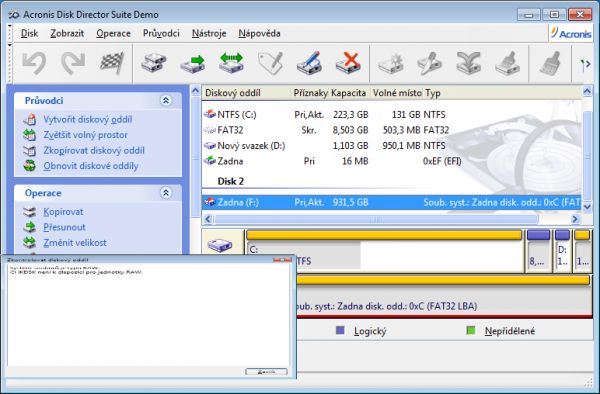Image resolution: width=600 pixels, height=394 pixels.
Task: Select the Nový svazek (D:) row
Action: click(x=391, y=146)
